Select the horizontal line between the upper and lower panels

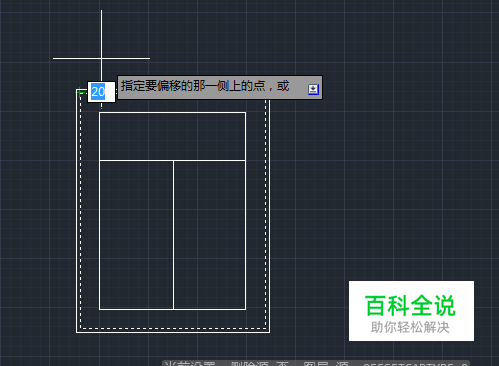click(173, 161)
